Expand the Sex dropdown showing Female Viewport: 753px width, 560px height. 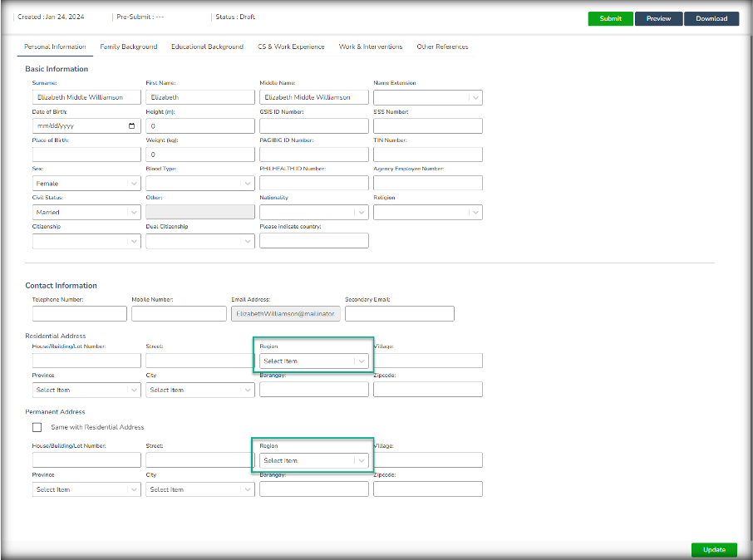pos(86,184)
